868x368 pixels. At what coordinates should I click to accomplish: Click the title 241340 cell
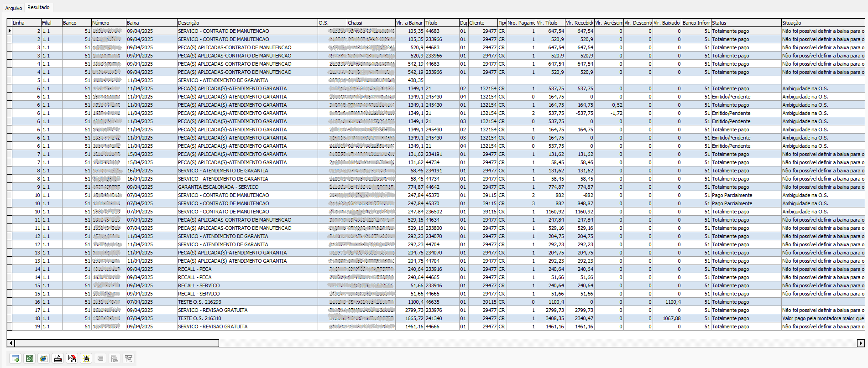[x=442, y=318]
